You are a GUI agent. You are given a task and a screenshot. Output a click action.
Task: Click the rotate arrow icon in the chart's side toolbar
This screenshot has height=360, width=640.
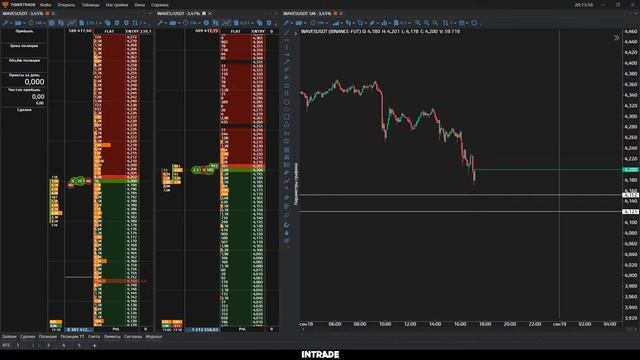click(287, 225)
